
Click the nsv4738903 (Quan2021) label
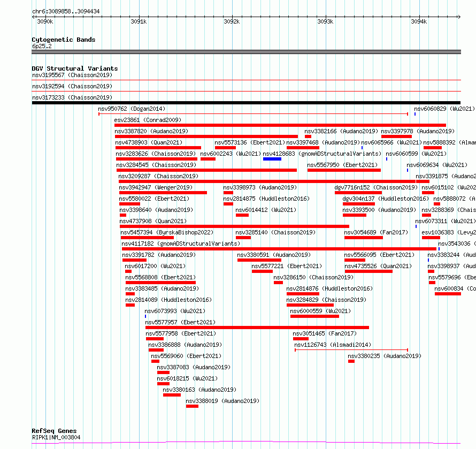tap(149, 142)
